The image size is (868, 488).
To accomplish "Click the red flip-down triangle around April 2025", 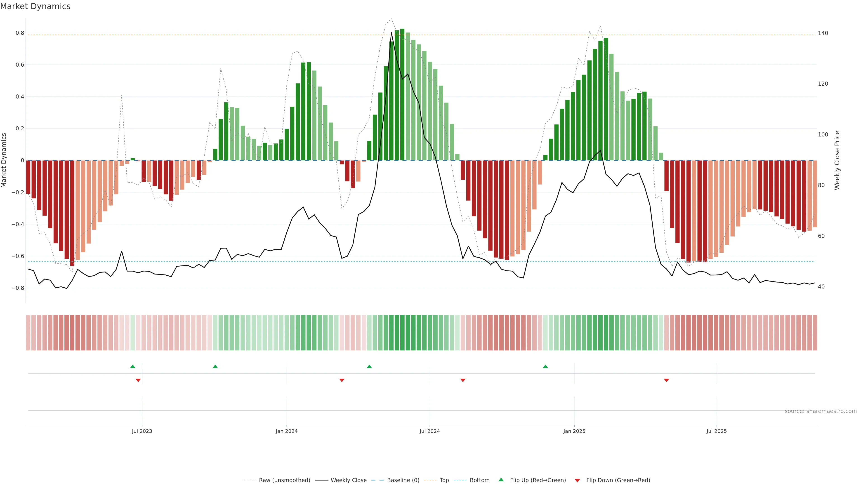I will 667,380.
